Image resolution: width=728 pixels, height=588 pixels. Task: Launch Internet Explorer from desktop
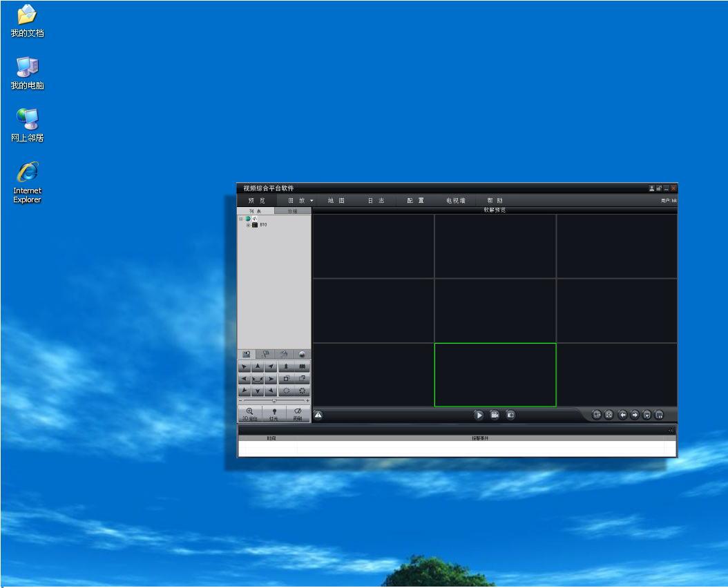[27, 183]
